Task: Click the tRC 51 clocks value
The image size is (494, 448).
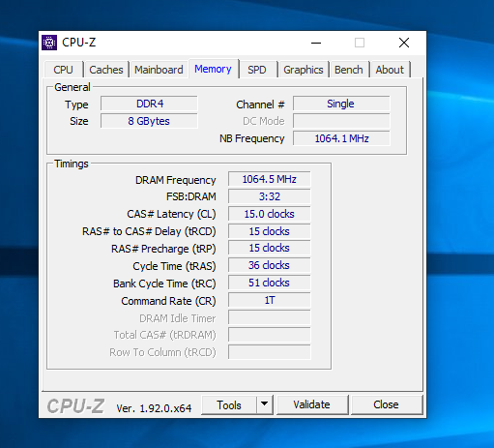Action: 270,283
